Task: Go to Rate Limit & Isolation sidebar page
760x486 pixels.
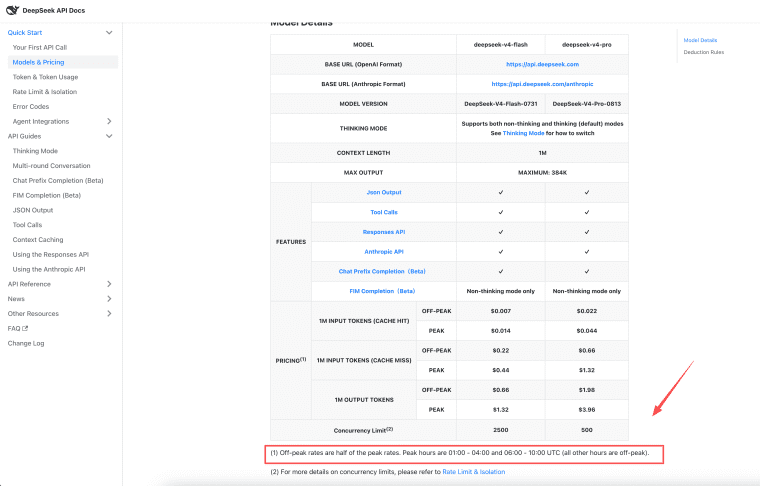Action: [x=45, y=92]
